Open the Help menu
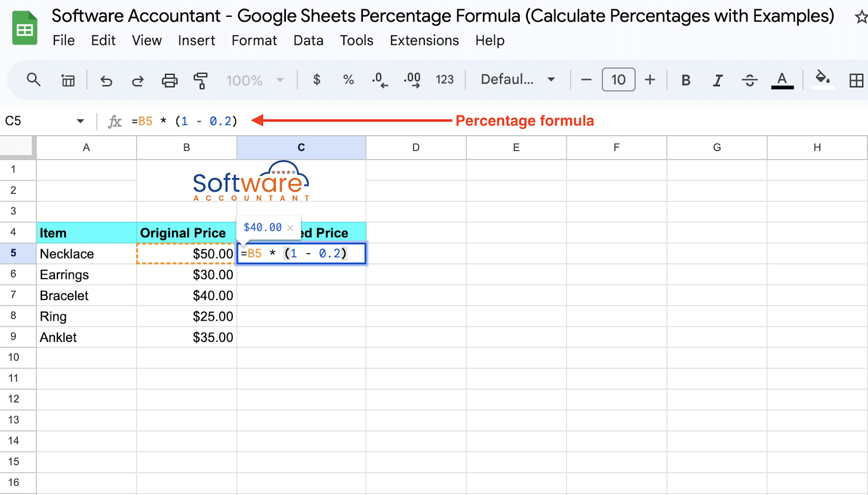The image size is (868, 495). point(490,41)
